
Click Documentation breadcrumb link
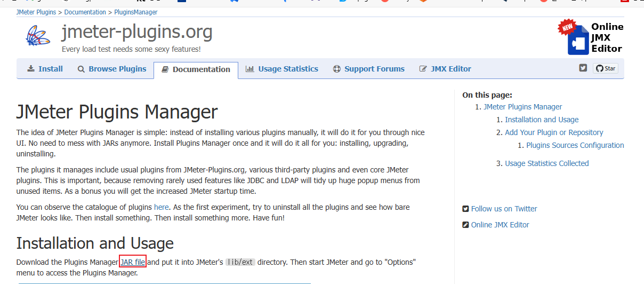85,12
